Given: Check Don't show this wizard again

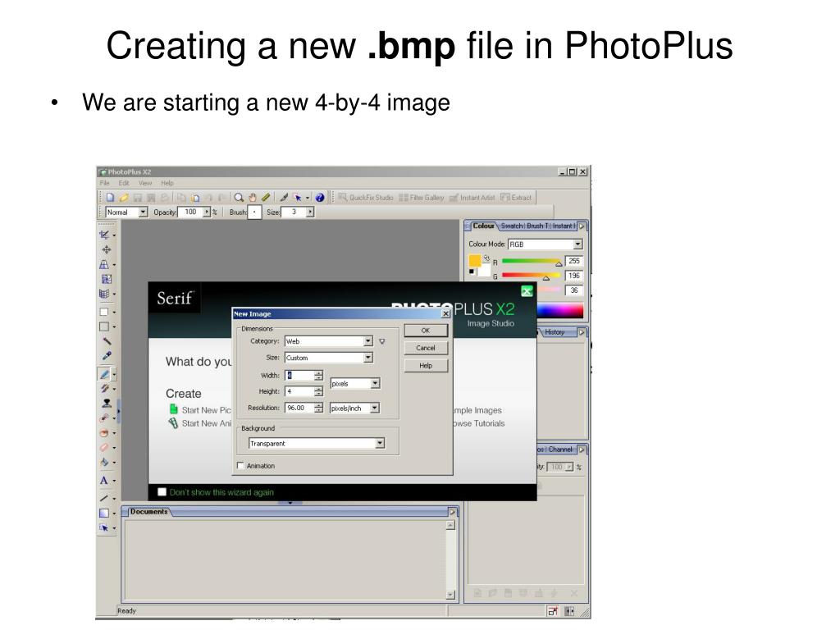Looking at the screenshot, I should tap(162, 492).
